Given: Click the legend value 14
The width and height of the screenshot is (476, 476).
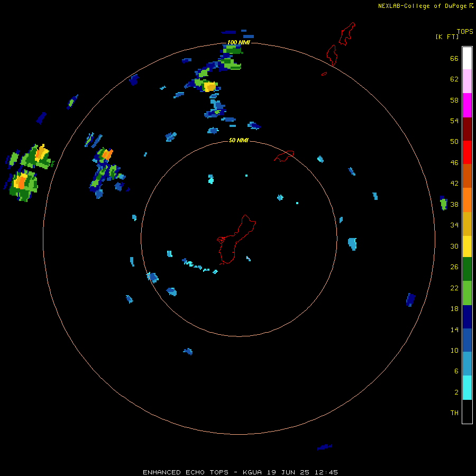Looking at the screenshot, I should [x=454, y=329].
